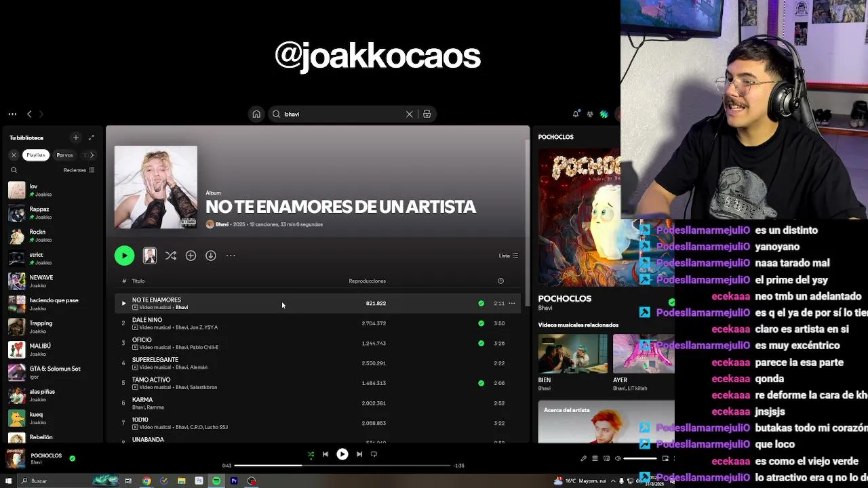The width and height of the screenshot is (868, 488).
Task: Search within Tu biblioteca
Action: (x=14, y=170)
